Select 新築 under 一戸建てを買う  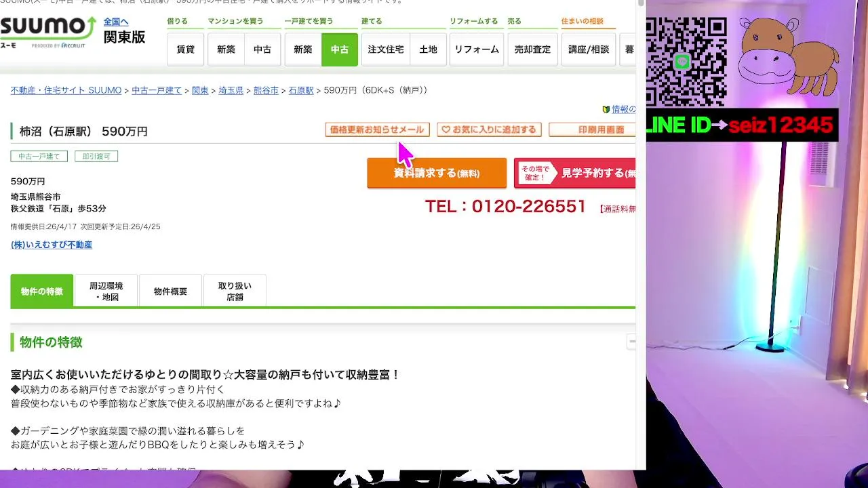click(x=303, y=49)
